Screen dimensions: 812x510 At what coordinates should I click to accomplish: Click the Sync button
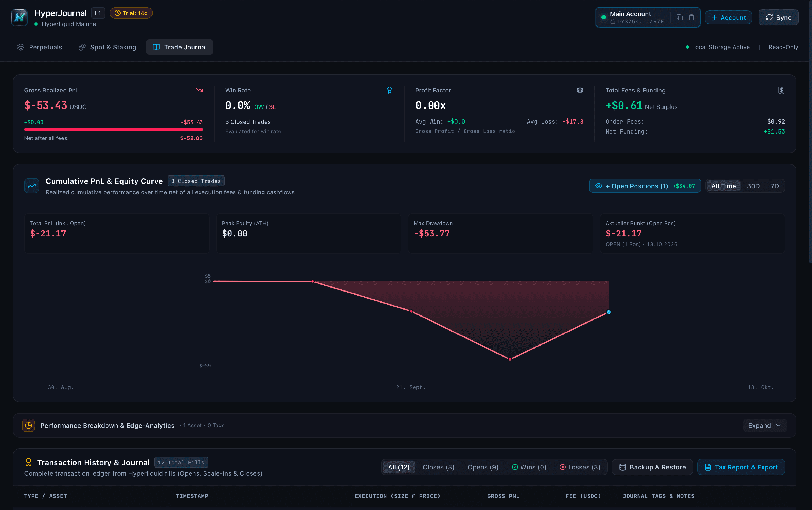coord(778,17)
